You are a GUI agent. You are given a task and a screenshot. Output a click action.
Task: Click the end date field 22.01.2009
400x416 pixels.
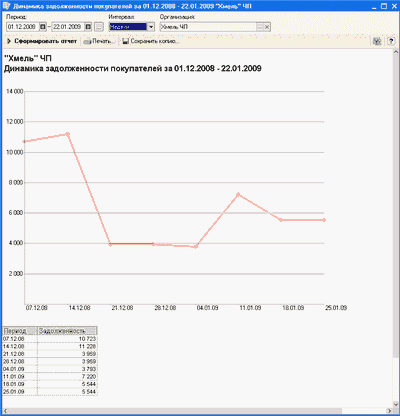pyautogui.click(x=68, y=27)
